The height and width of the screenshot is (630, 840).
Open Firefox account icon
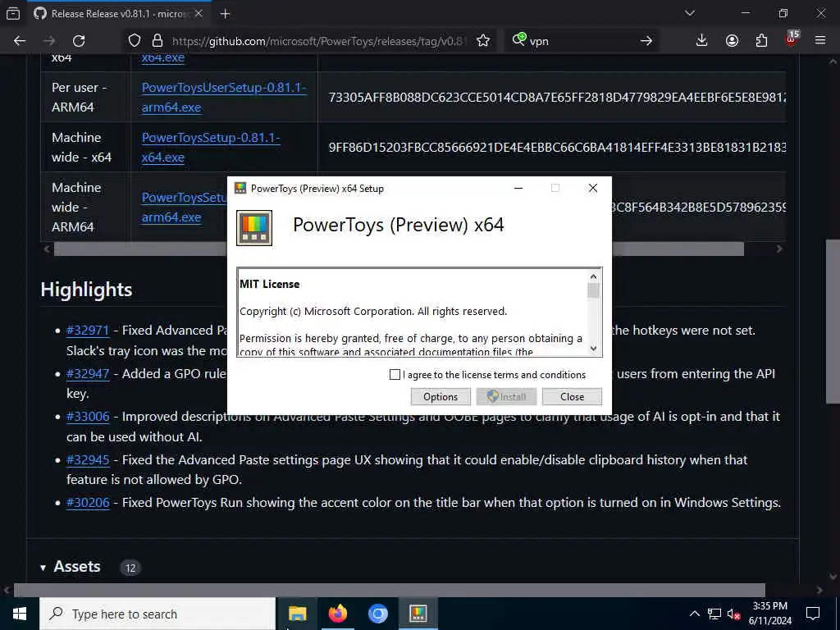click(732, 41)
